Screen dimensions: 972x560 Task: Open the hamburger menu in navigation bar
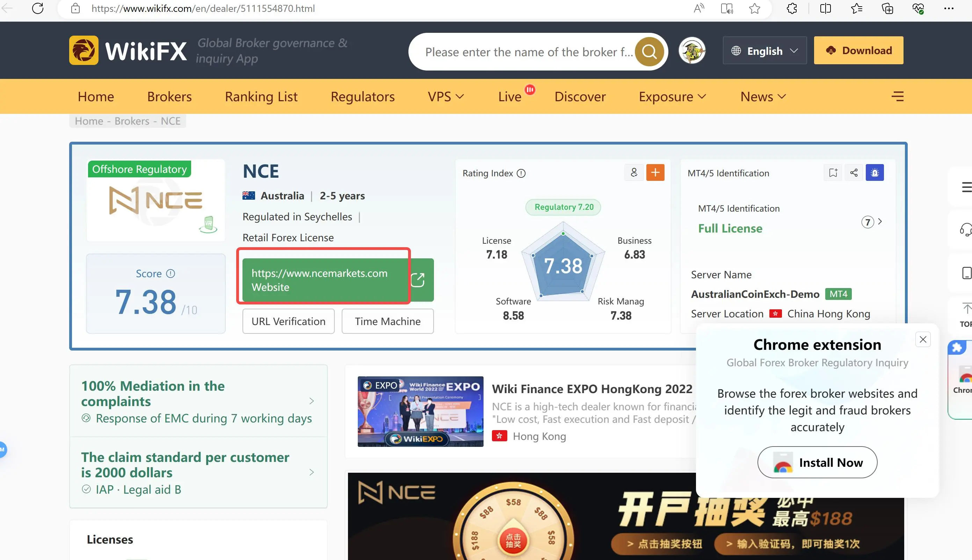(897, 96)
